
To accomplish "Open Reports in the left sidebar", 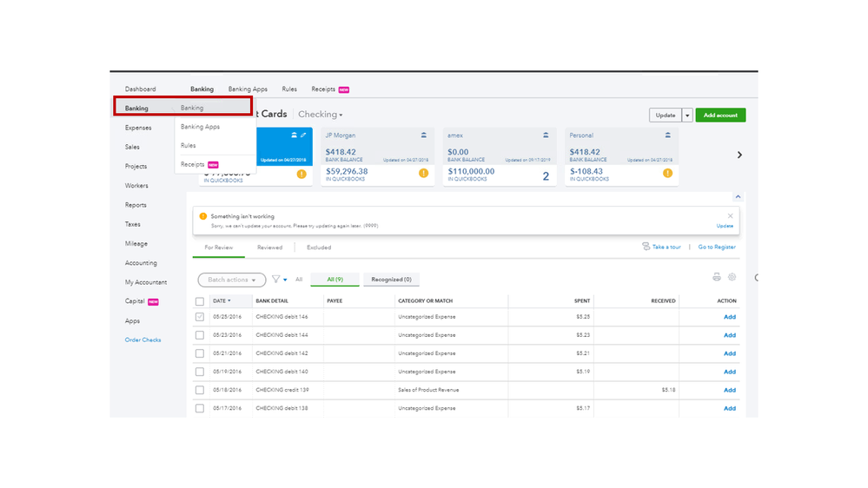I will tap(136, 205).
